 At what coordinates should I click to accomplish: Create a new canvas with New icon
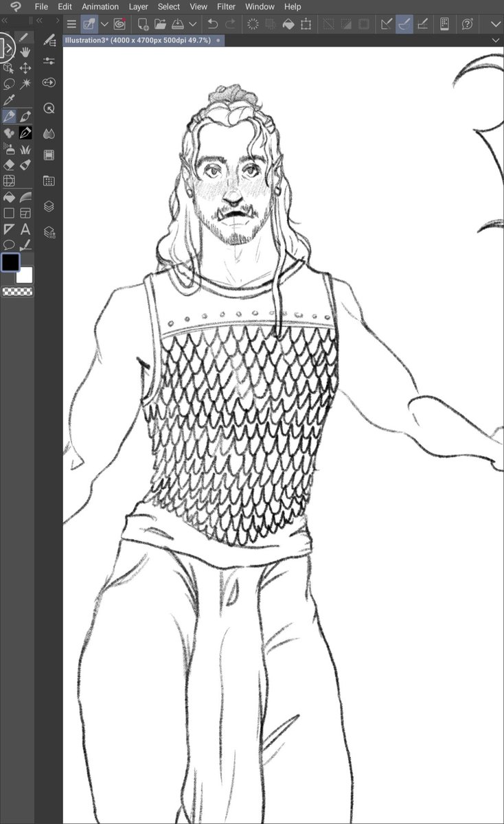(143, 24)
